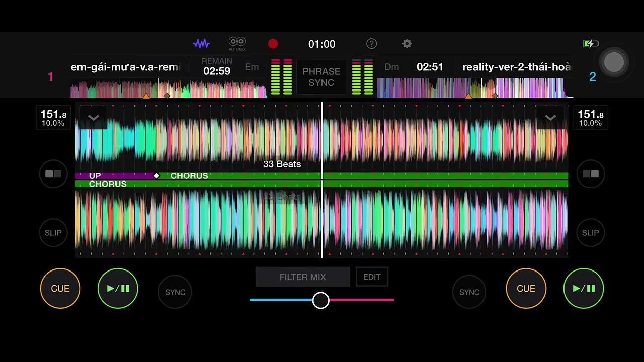Screen dimensions: 644x362
Task: Open settings gear icon
Action: (x=407, y=44)
